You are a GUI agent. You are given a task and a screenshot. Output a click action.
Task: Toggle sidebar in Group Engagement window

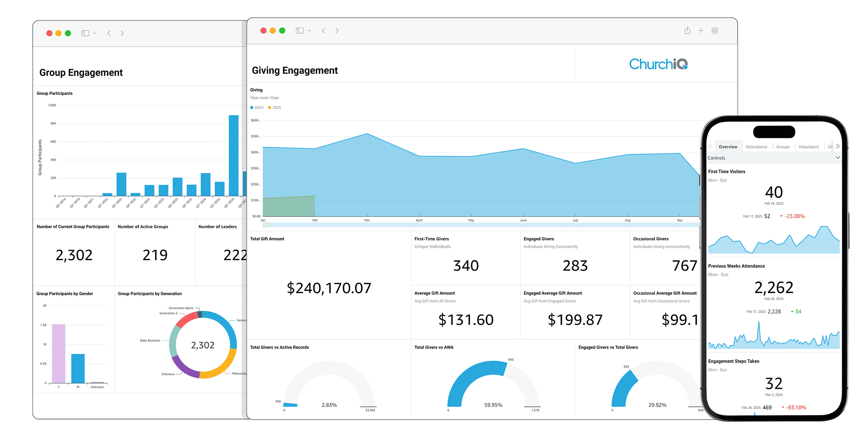tap(85, 33)
